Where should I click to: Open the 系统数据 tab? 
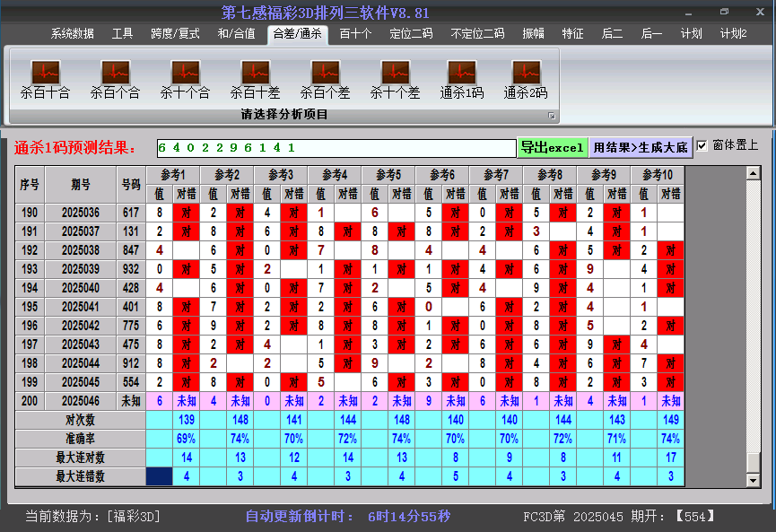73,34
